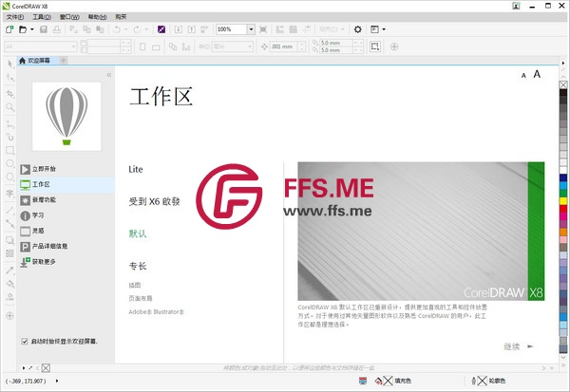Choose the Adobe Illustrator workspace

tap(157, 311)
